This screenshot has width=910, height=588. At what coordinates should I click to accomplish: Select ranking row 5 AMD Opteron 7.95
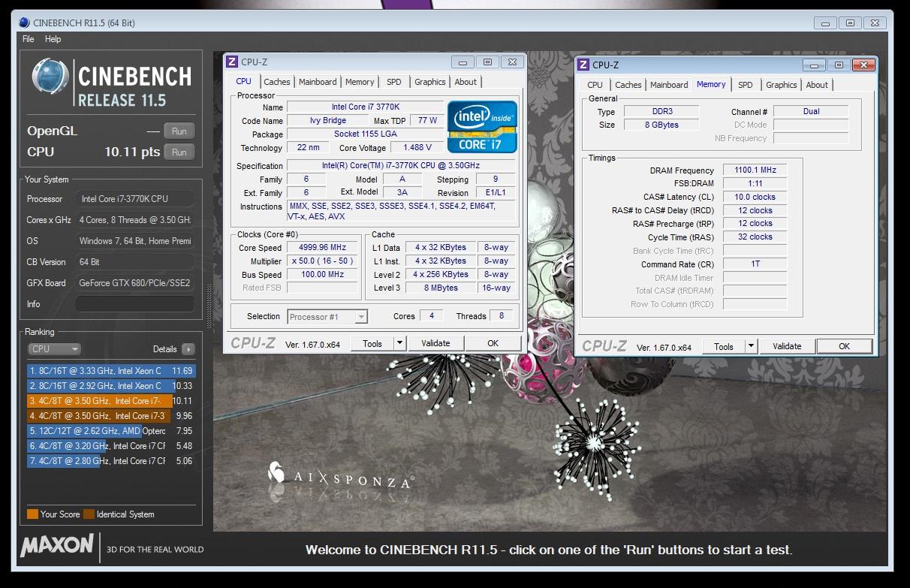point(111,431)
